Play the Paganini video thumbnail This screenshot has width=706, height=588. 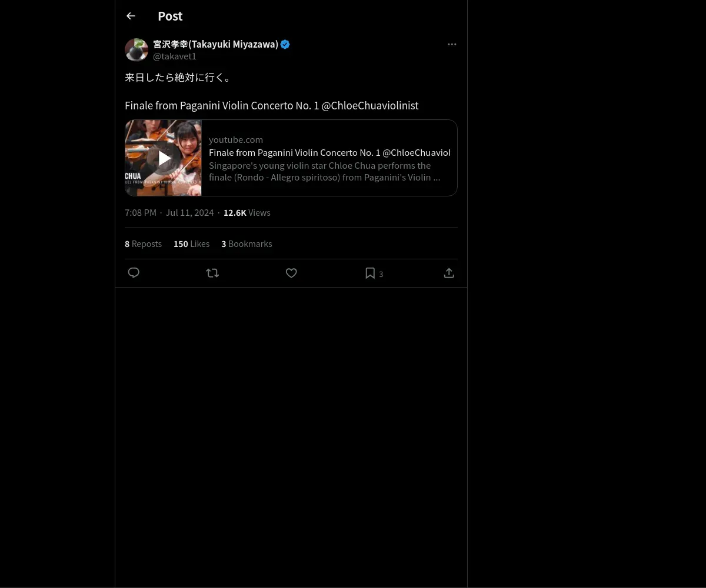pyautogui.click(x=164, y=158)
